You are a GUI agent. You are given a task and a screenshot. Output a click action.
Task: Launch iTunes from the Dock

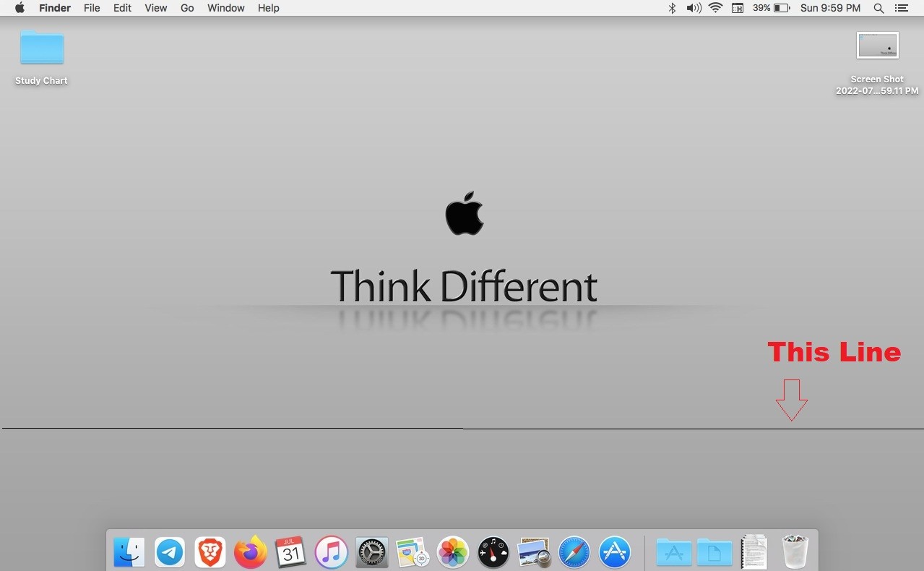tap(332, 553)
